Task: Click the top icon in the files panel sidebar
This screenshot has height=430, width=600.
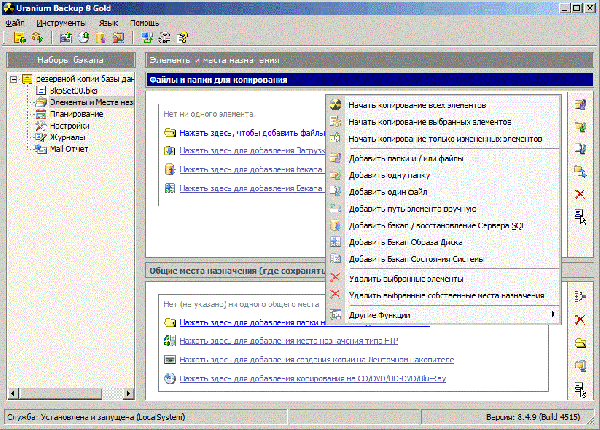Action: click(580, 104)
